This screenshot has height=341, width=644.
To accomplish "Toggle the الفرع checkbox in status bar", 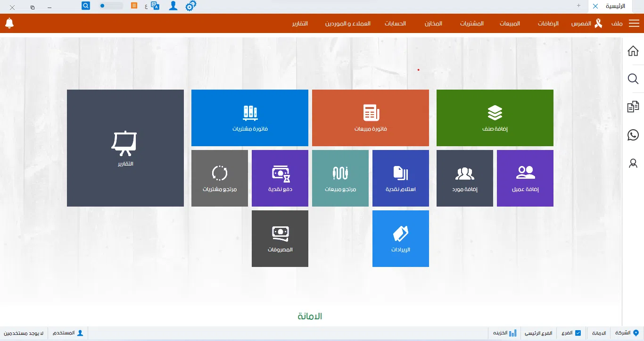I will [578, 333].
